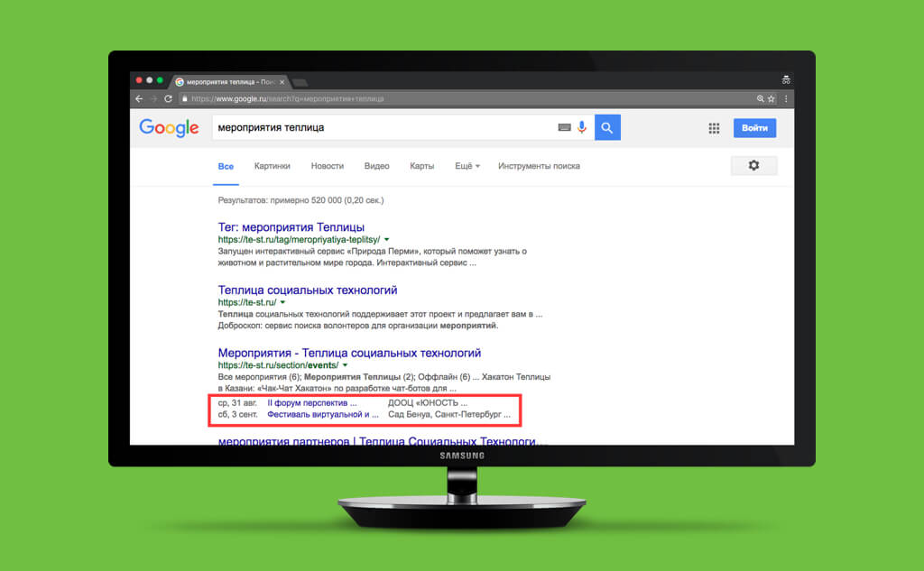Screen dimensions: 924x571
Task: Activate voice search microphone icon
Action: (582, 127)
